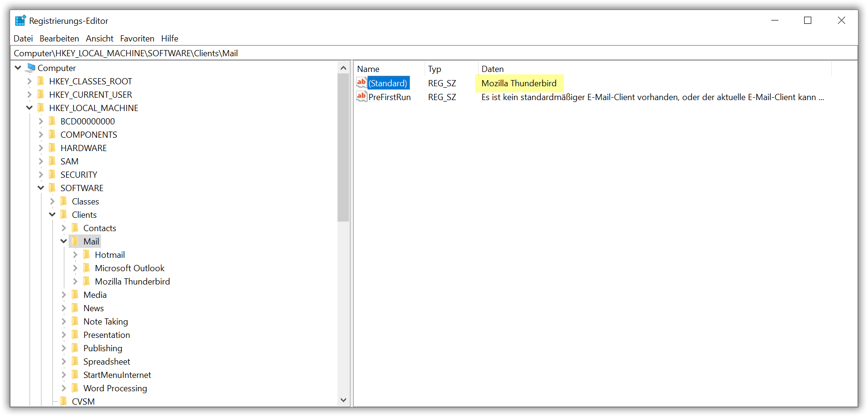Click the Media folder icon
This screenshot has height=417, width=868.
point(75,295)
